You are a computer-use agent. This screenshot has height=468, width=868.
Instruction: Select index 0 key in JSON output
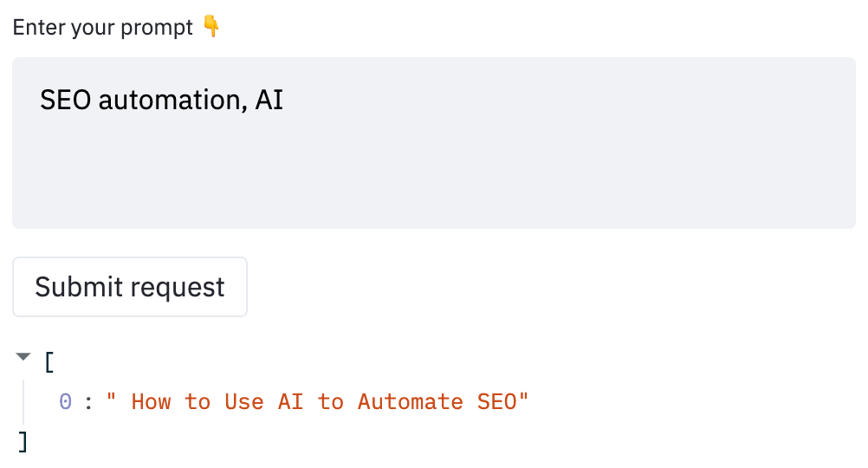[65, 402]
